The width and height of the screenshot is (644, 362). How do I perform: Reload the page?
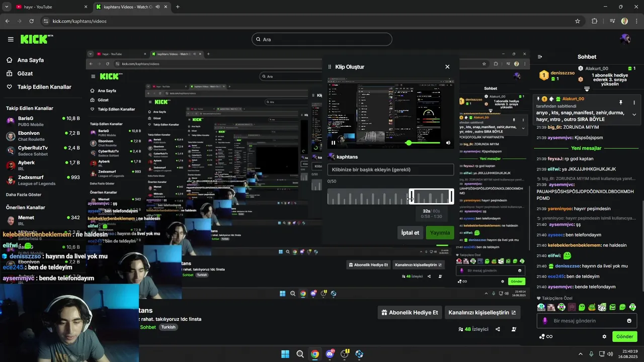tap(31, 21)
